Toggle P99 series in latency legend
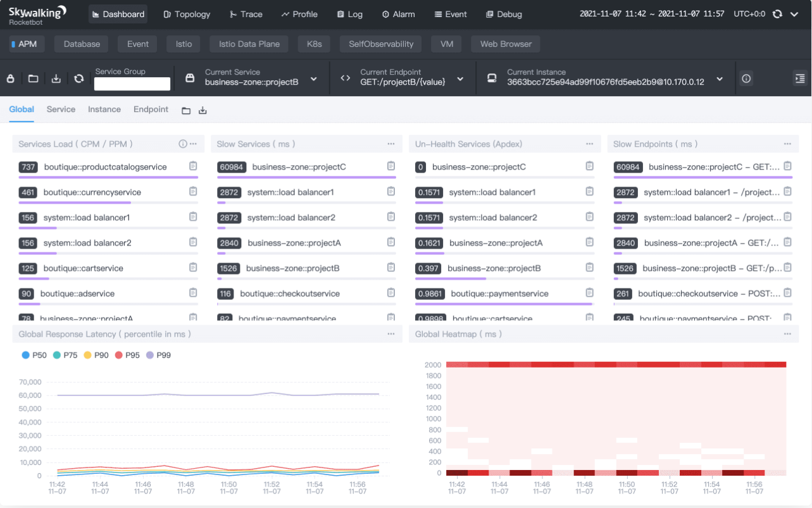Viewport: 812px width, 508px height. point(158,356)
